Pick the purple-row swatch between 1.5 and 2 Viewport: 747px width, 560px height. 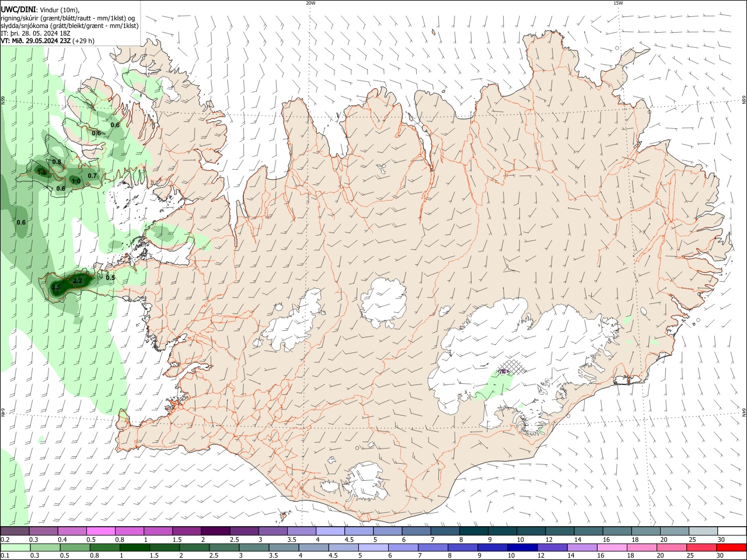point(186,531)
